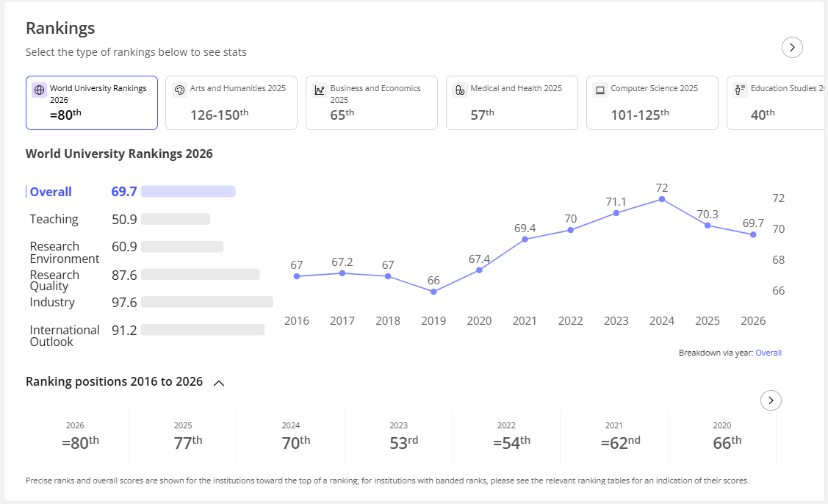Select the Arts and Humanities 2025 tab
Image resolution: width=828 pixels, height=504 pixels.
pos(231,103)
